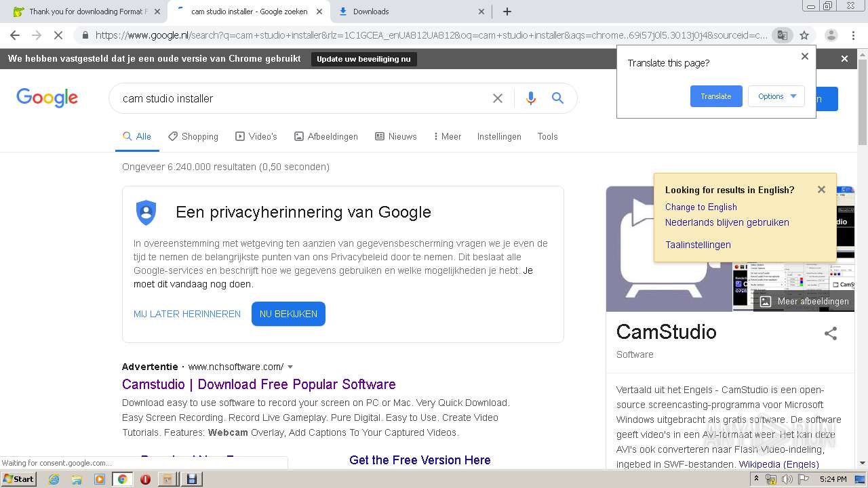Image resolution: width=868 pixels, height=488 pixels.
Task: Clear the search query with the X
Action: tap(497, 98)
